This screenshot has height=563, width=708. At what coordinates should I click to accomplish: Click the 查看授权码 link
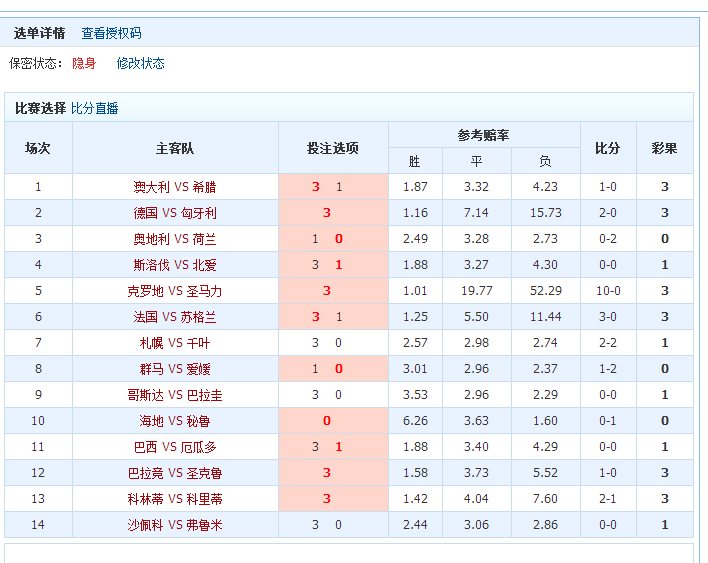(111, 33)
